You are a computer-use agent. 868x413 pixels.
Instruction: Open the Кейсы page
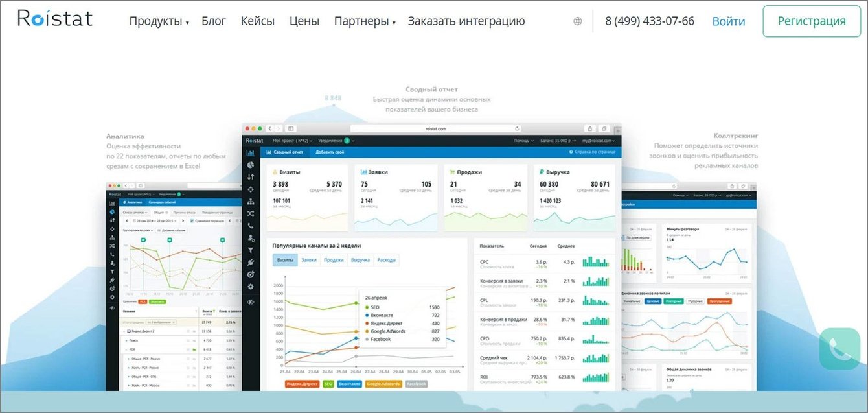click(x=258, y=21)
